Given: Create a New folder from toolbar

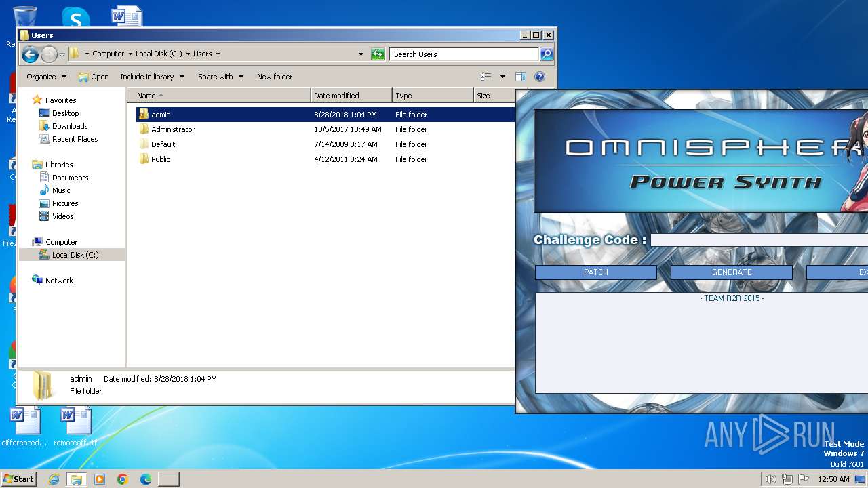Looking at the screenshot, I should coord(275,77).
